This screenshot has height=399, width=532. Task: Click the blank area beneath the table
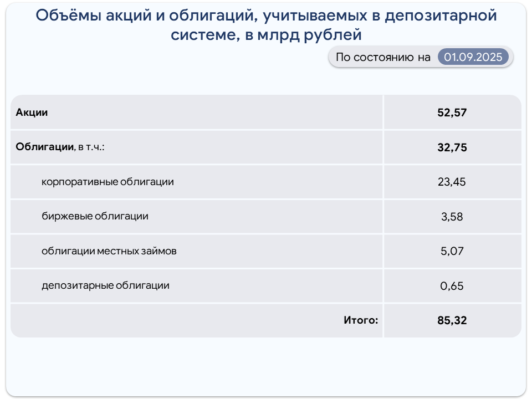click(x=266, y=366)
